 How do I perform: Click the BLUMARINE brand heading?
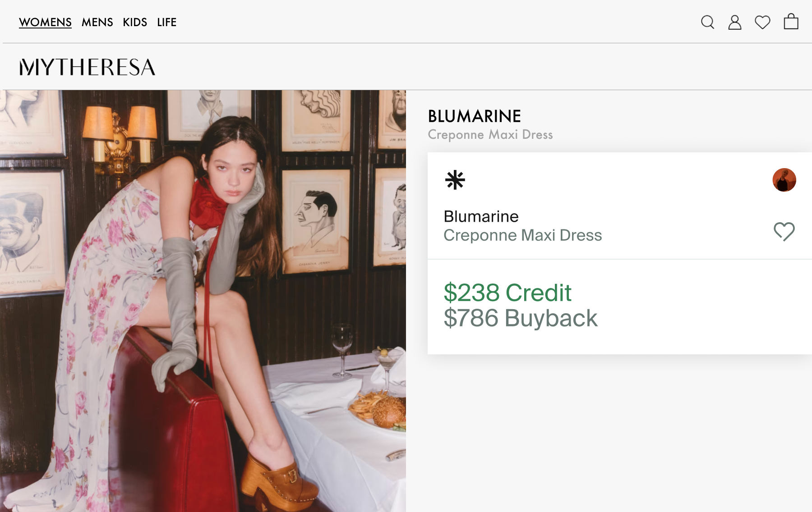[474, 116]
